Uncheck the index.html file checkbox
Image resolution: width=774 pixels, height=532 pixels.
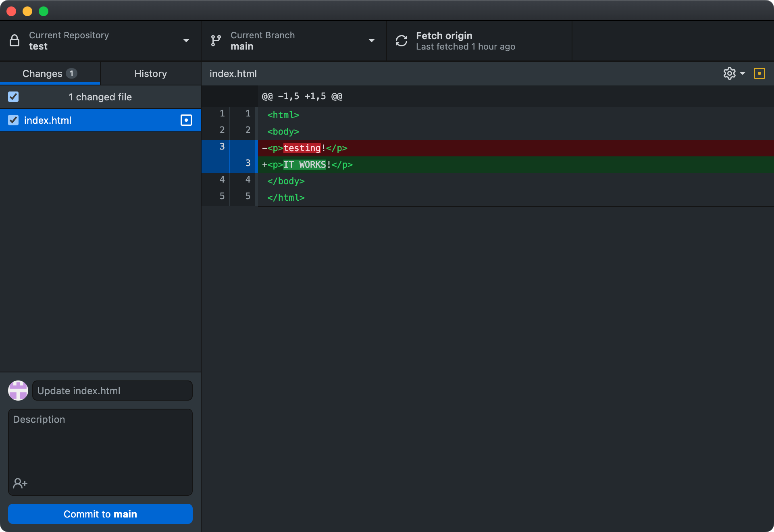13,120
